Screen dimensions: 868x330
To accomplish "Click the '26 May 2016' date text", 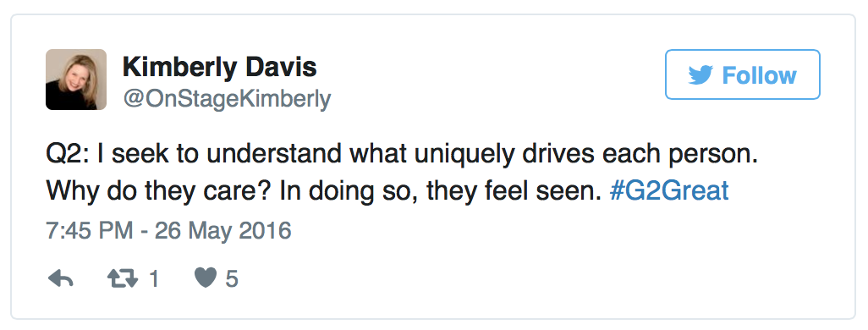I will click(223, 230).
